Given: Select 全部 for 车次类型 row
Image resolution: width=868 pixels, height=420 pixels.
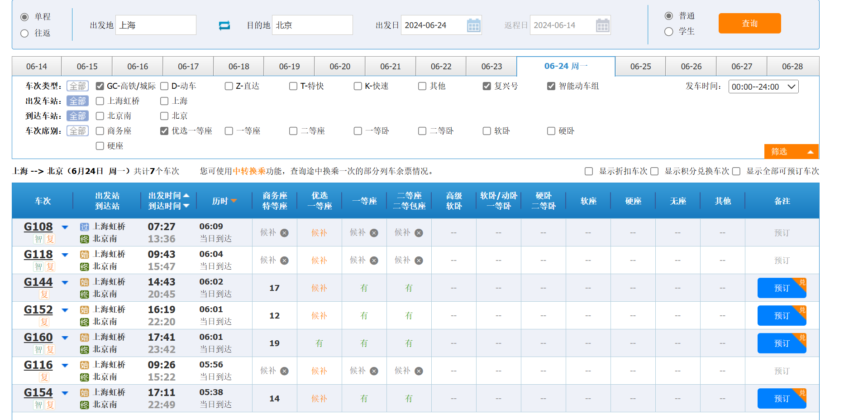Looking at the screenshot, I should coord(77,86).
